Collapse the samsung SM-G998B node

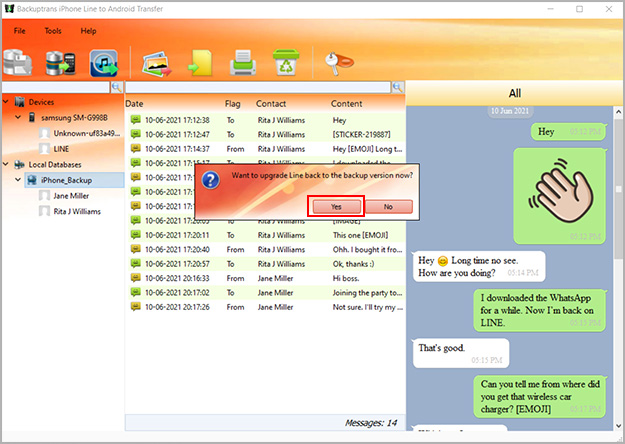pos(18,118)
